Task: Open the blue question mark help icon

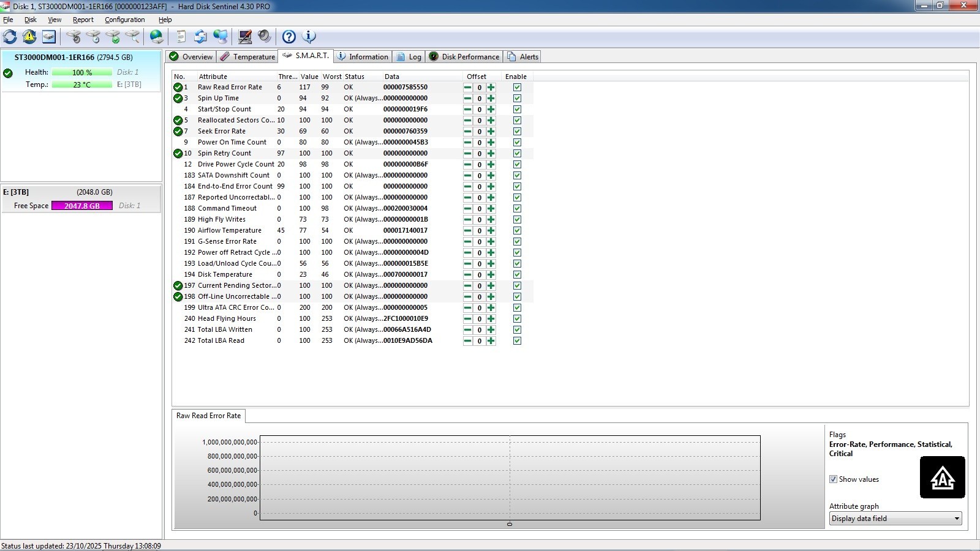Action: [289, 37]
